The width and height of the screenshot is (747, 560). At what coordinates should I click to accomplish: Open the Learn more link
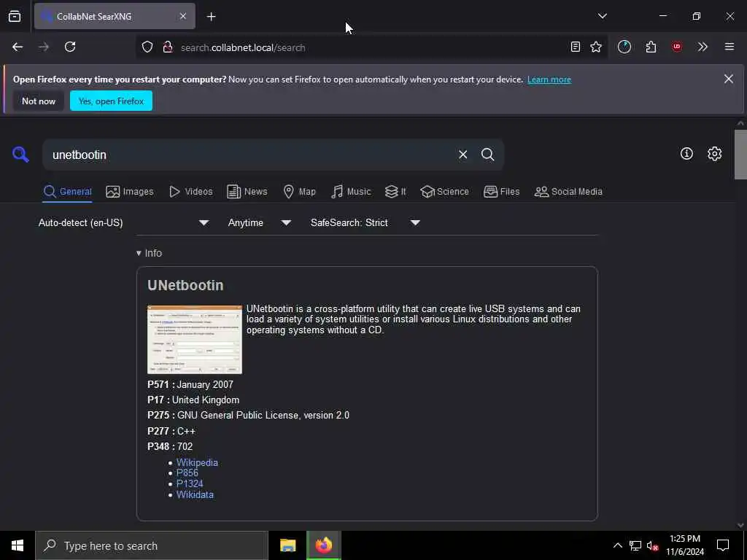click(x=549, y=79)
